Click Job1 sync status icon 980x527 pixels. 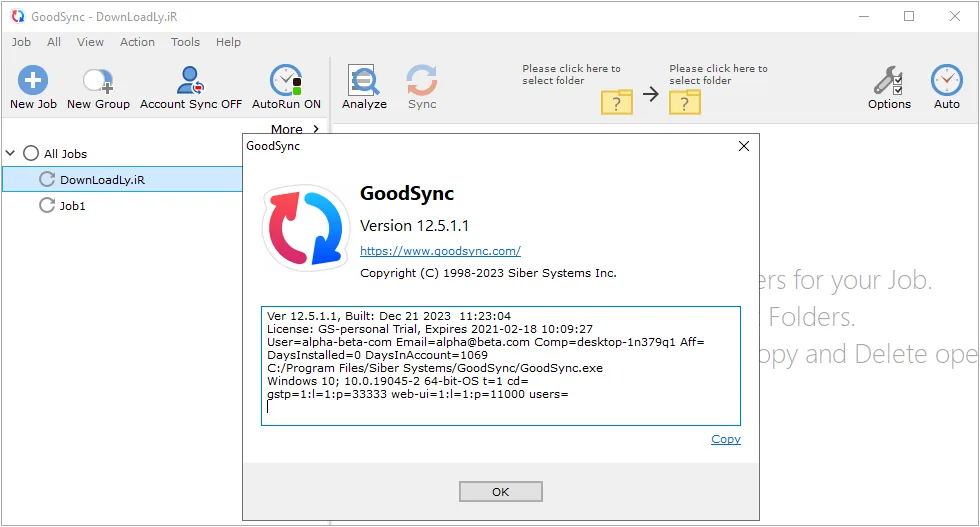47,205
